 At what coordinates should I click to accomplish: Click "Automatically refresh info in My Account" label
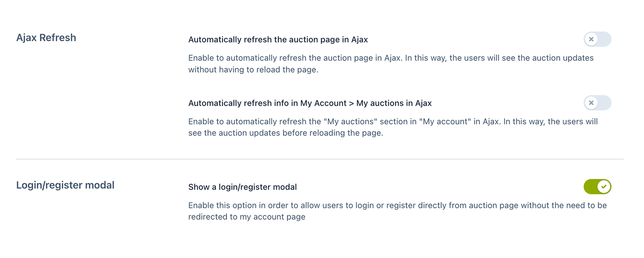tap(310, 103)
